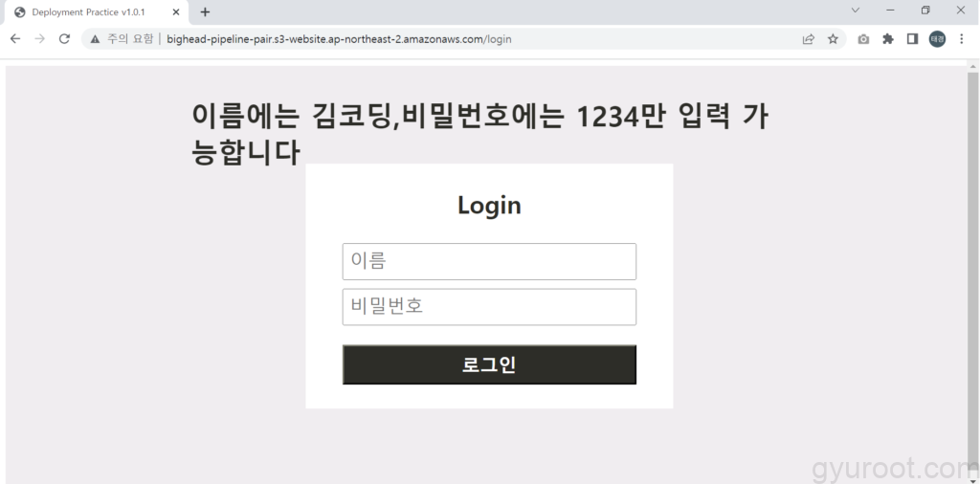Select the Deployment Practice v1.0.1 tab

coord(88,12)
